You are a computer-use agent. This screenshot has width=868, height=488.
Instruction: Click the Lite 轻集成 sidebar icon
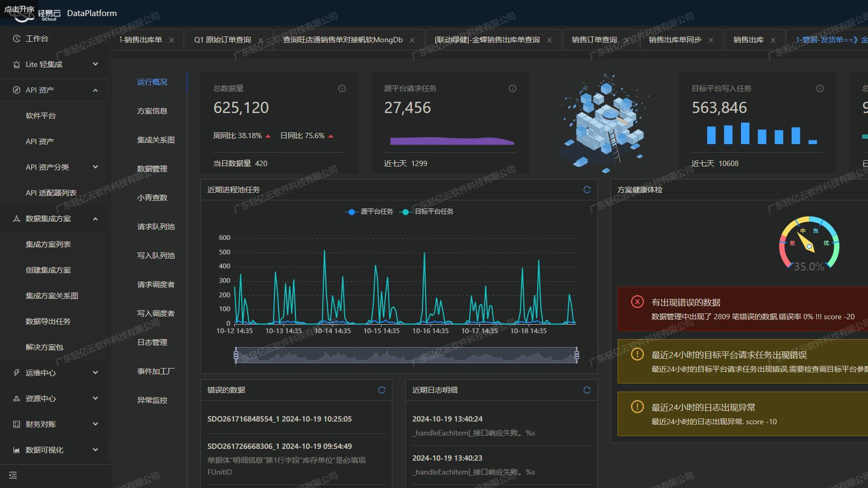(x=17, y=64)
